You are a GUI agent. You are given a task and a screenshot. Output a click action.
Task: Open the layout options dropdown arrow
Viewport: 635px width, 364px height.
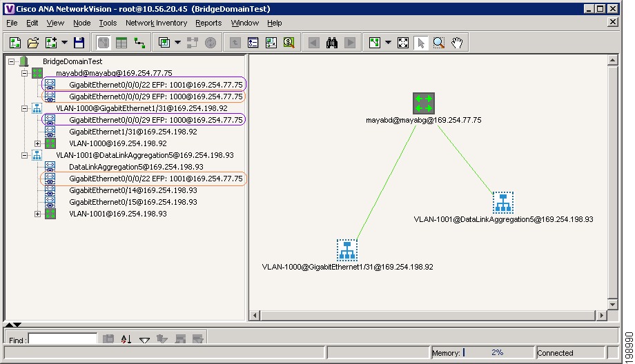(388, 43)
